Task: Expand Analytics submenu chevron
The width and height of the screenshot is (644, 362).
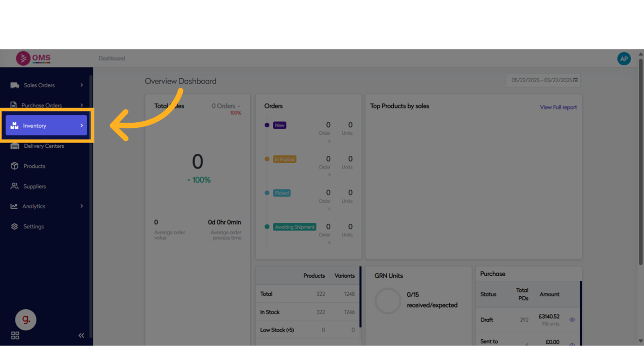Action: (82, 206)
